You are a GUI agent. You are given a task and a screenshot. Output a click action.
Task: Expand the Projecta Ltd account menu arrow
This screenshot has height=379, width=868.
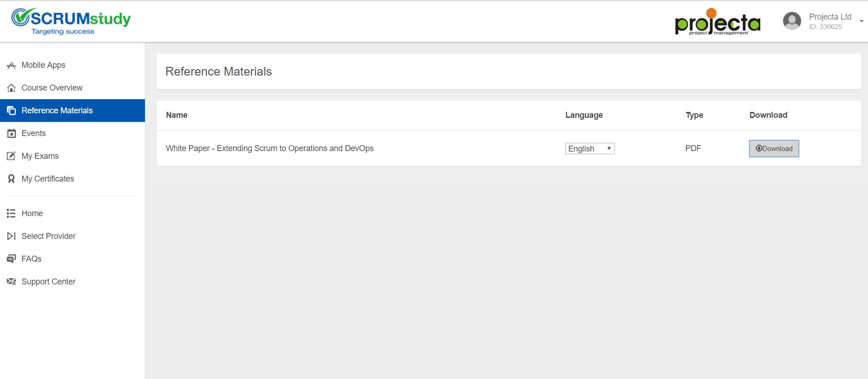point(861,21)
